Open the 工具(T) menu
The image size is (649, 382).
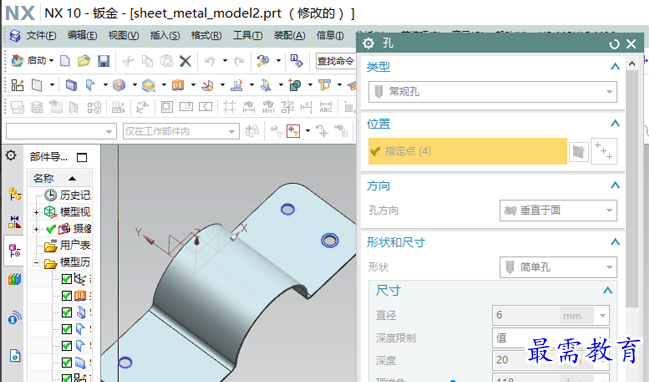[248, 36]
